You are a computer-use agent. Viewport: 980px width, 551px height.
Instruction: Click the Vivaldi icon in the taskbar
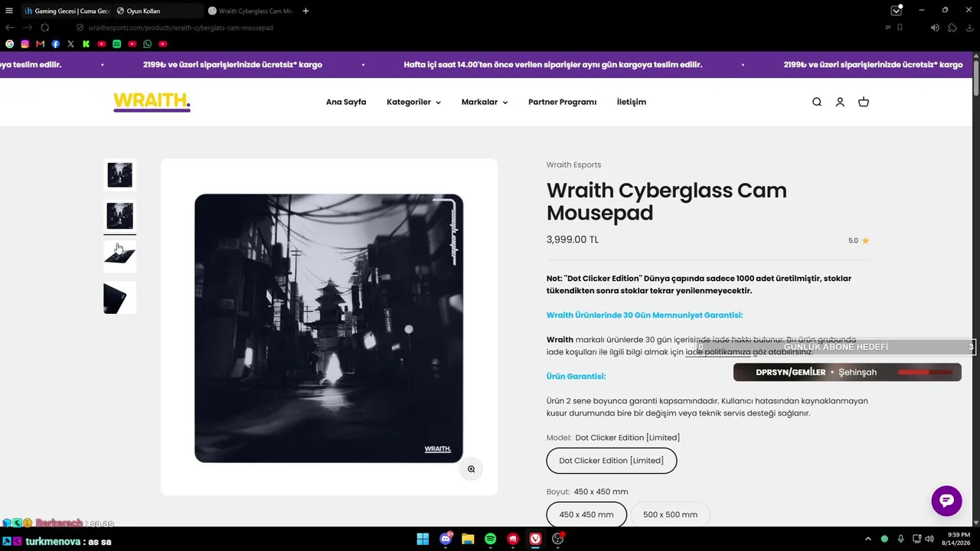pyautogui.click(x=536, y=539)
